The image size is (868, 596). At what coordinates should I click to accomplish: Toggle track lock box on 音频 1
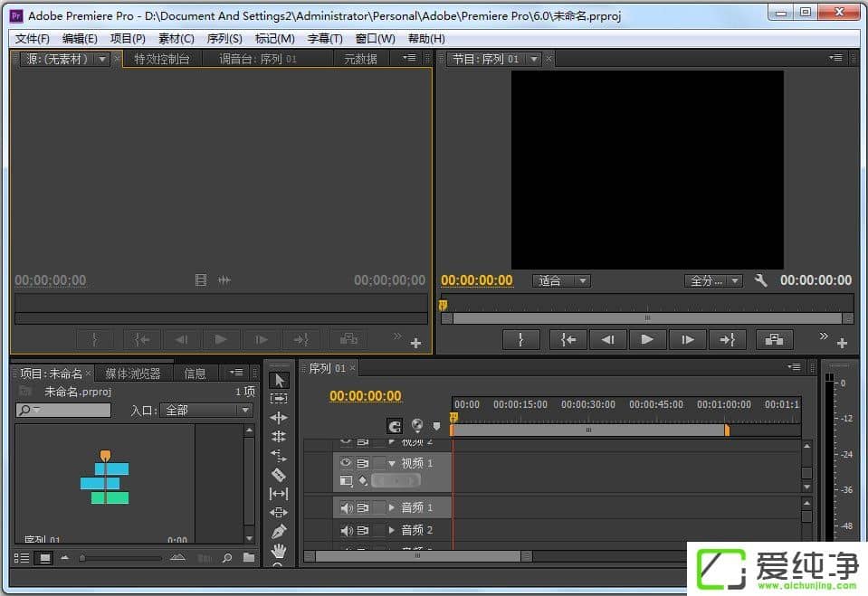(x=379, y=507)
